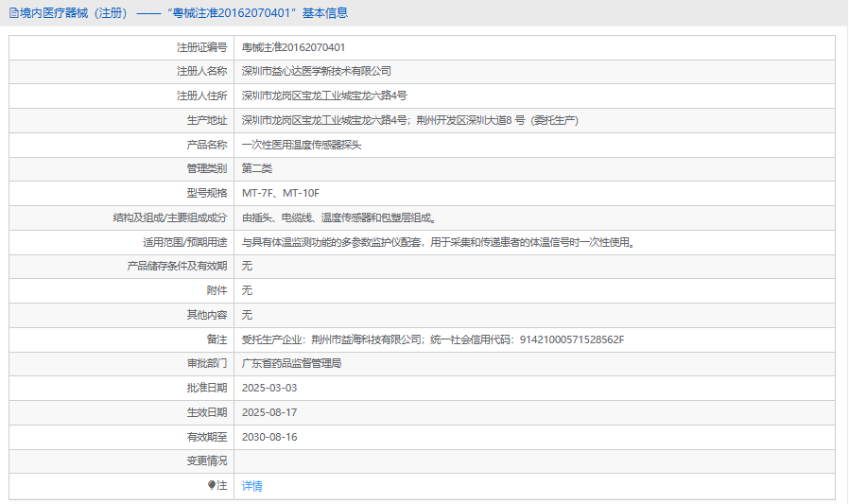Click the document icon in the header
Screen dimensions: 849x504
pyautogui.click(x=14, y=13)
